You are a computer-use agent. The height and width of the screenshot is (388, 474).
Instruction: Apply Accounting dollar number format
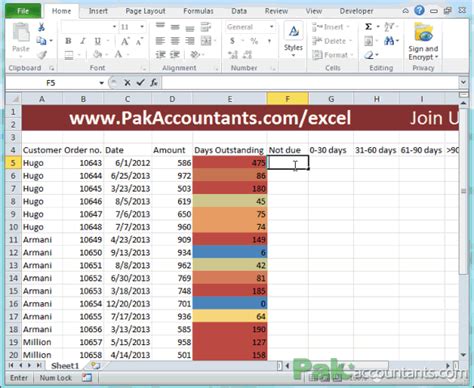click(232, 41)
